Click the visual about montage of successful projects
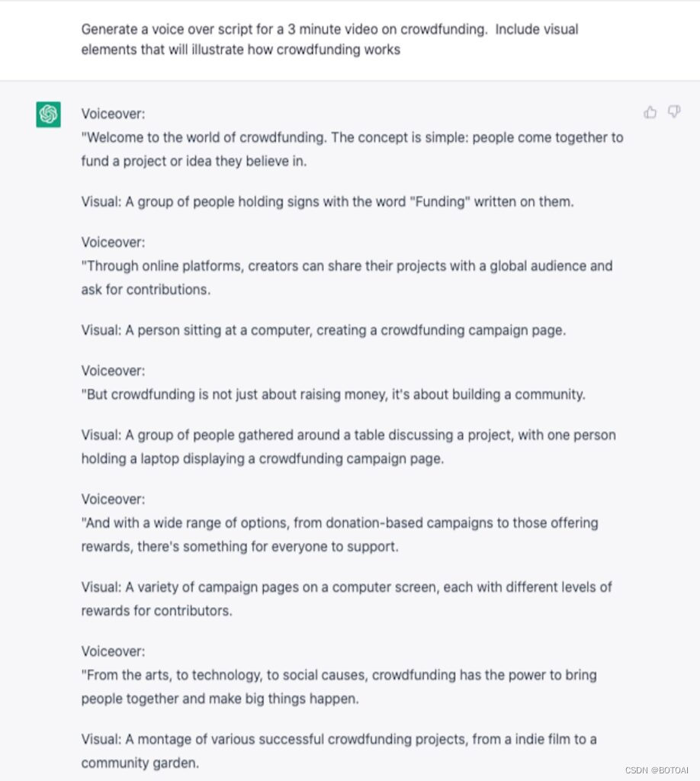The image size is (700, 781). coord(339,751)
